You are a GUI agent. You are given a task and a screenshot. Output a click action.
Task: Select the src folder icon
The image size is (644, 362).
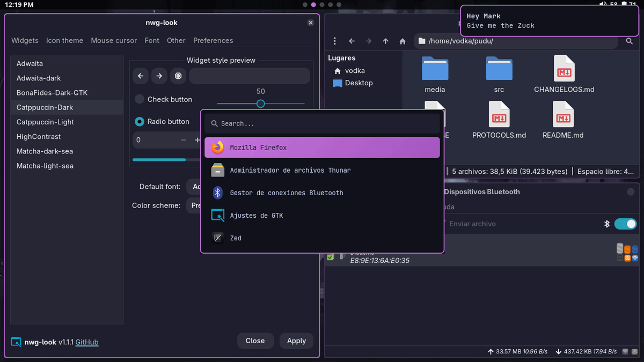point(499,68)
